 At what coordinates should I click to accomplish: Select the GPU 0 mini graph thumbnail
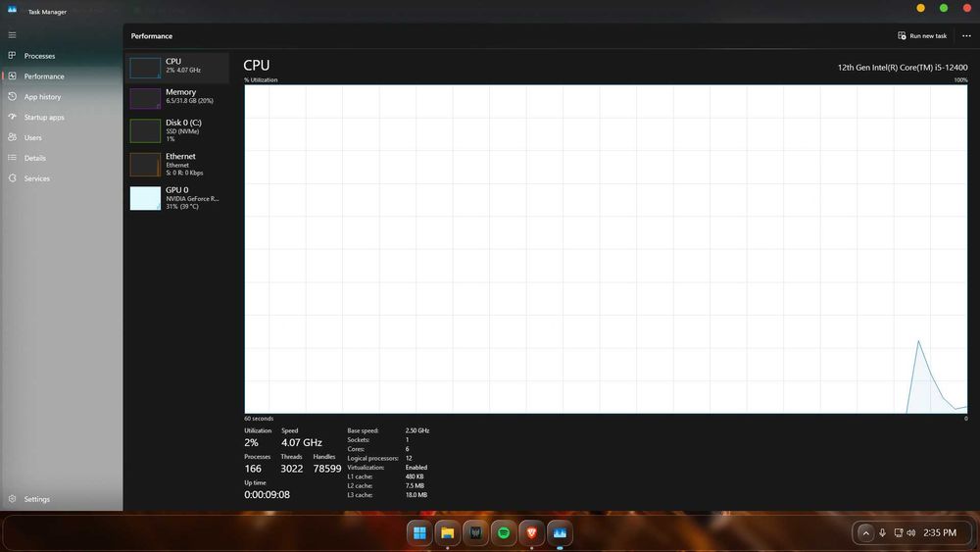pyautogui.click(x=145, y=198)
